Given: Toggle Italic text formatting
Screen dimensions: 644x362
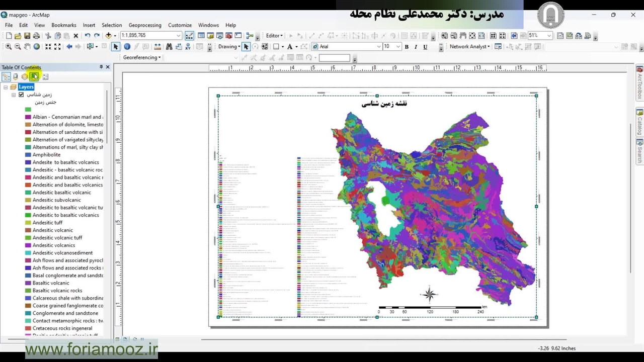Looking at the screenshot, I should 416,47.
